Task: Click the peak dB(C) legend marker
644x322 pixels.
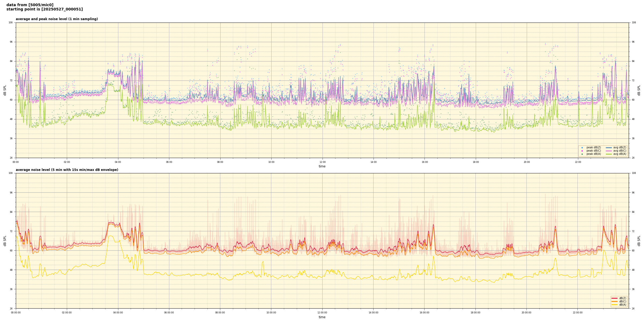Action: coord(582,151)
